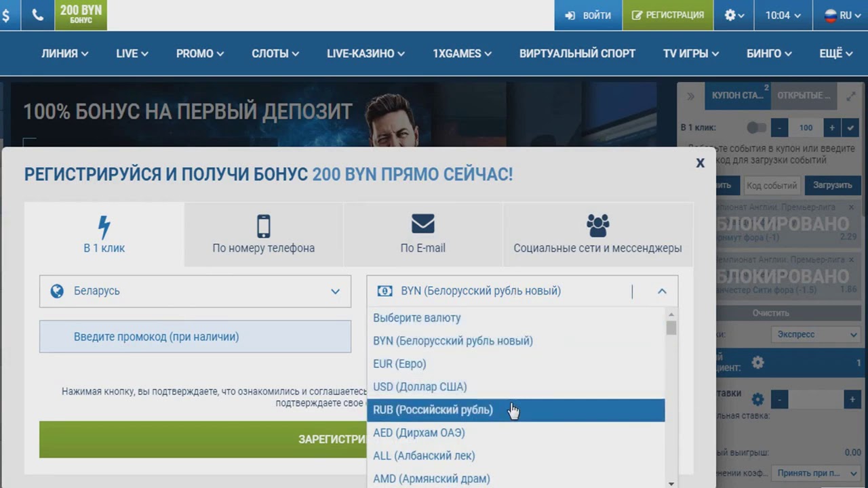868x488 pixels.
Task: Select USD (Доллар США) currency
Action: pyautogui.click(x=516, y=387)
